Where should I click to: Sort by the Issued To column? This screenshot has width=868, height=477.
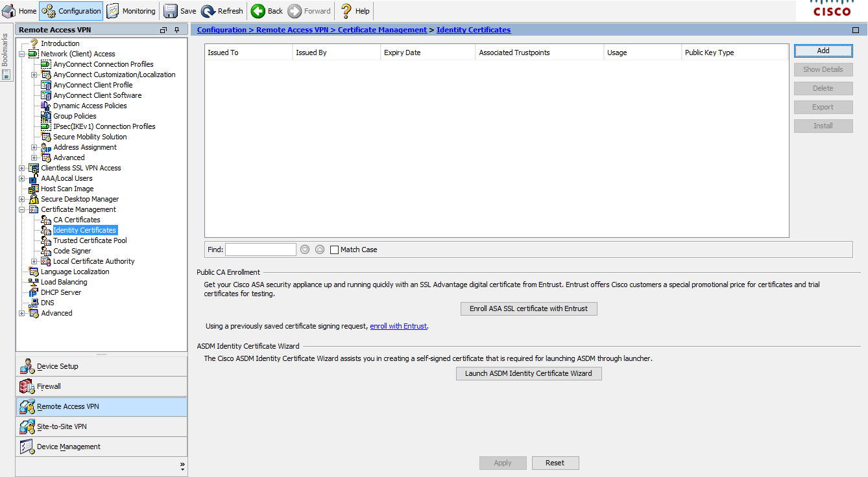tap(248, 52)
